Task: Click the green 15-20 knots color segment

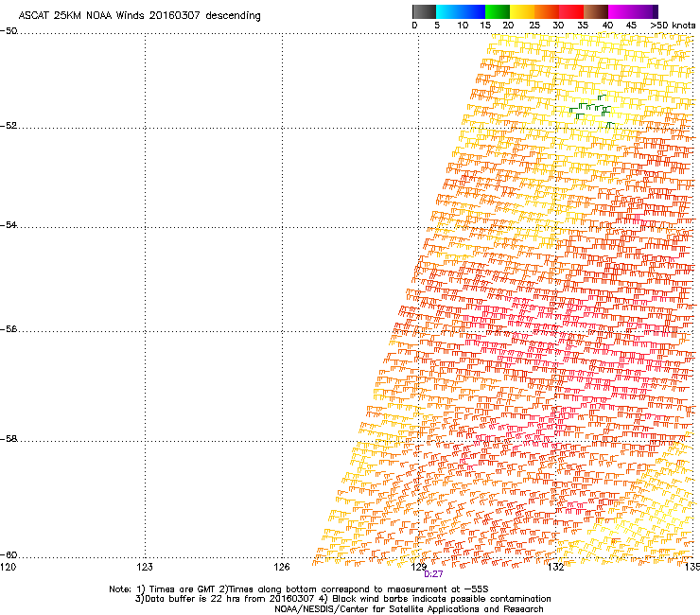Action: (498, 11)
